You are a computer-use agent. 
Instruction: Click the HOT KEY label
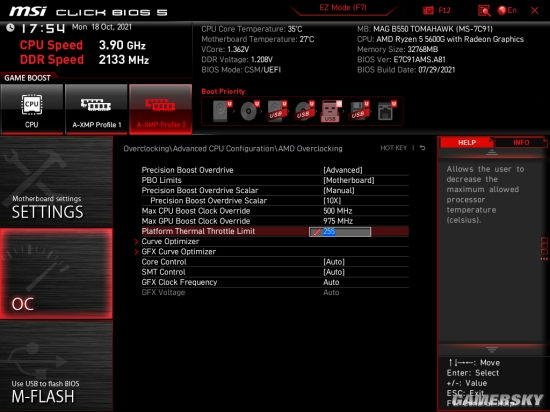[x=394, y=148]
